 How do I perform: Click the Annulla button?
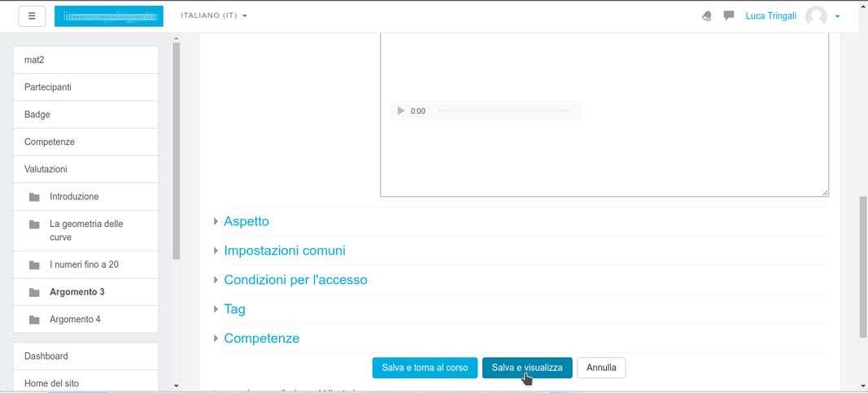[x=601, y=368]
